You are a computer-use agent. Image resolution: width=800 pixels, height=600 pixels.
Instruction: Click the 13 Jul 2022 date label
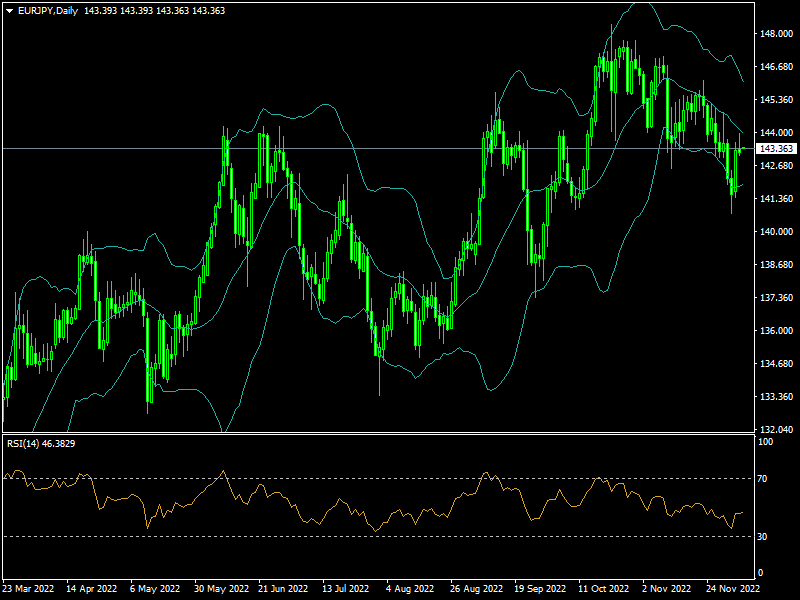[x=345, y=589]
